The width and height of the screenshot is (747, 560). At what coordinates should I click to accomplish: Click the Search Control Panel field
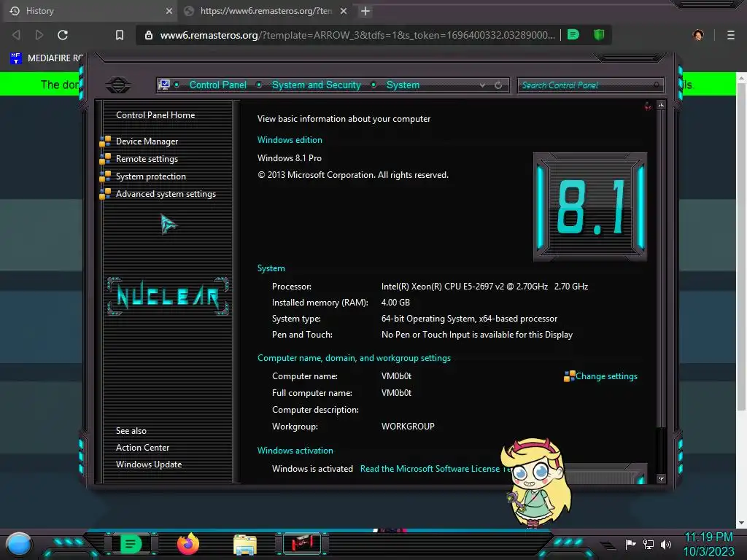590,85
